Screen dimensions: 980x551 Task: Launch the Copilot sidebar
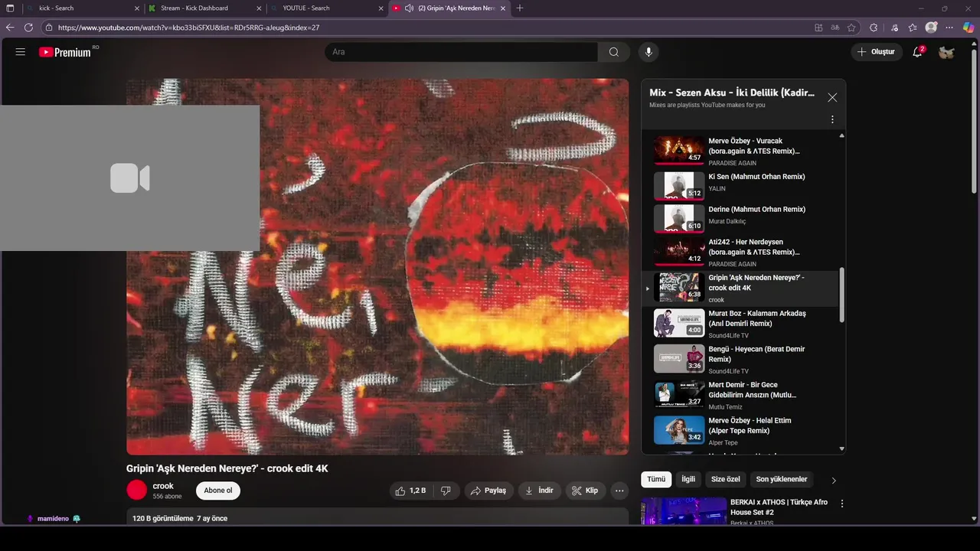click(x=969, y=28)
